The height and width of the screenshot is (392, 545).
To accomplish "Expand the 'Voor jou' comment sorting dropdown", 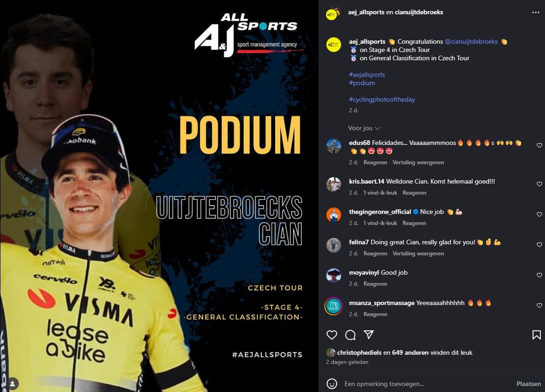I will pos(364,128).
